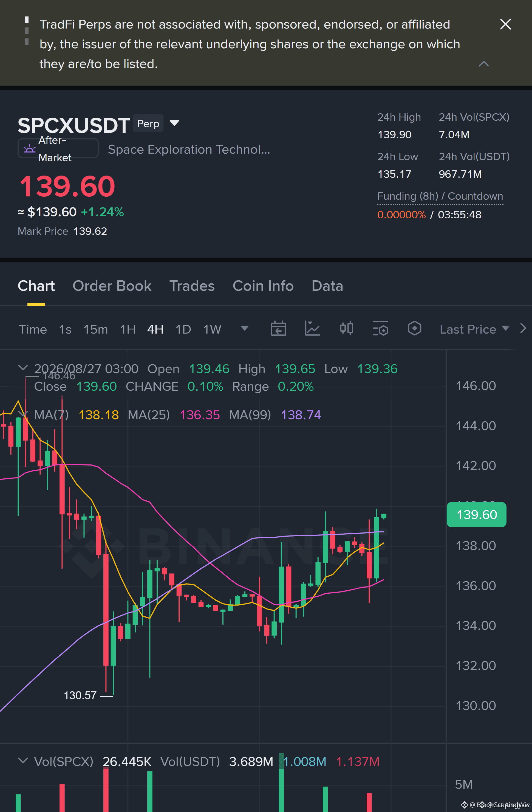Tap the 24h Low value 135.17
This screenshot has width=532, height=812.
(394, 174)
